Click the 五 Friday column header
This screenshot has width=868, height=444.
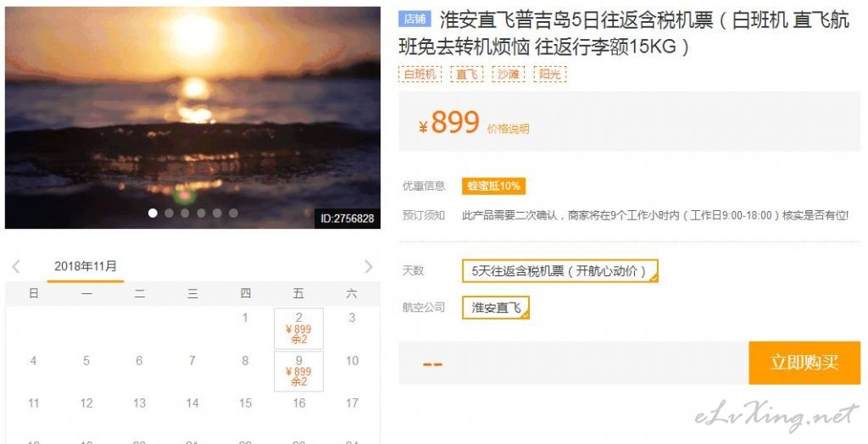[299, 293]
